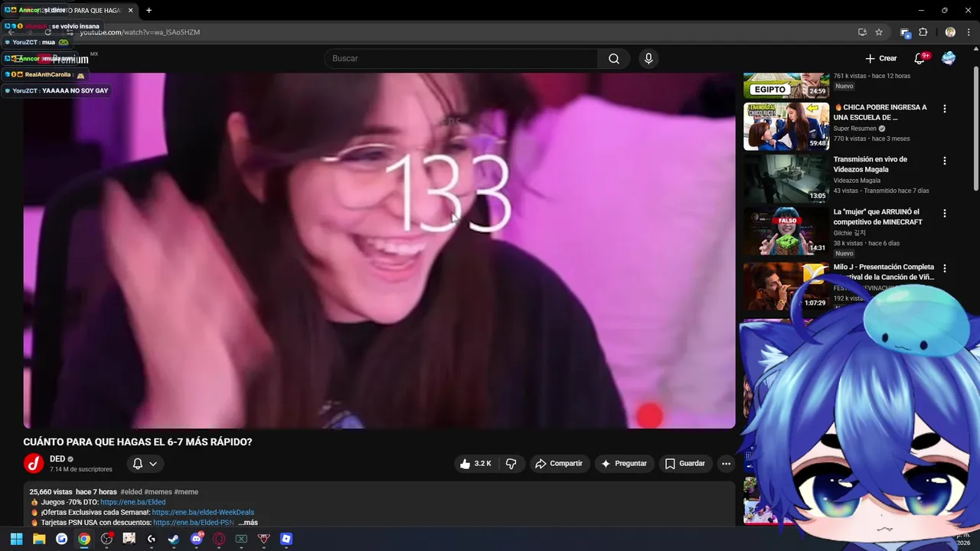Click install app icon in address bar

862,32
